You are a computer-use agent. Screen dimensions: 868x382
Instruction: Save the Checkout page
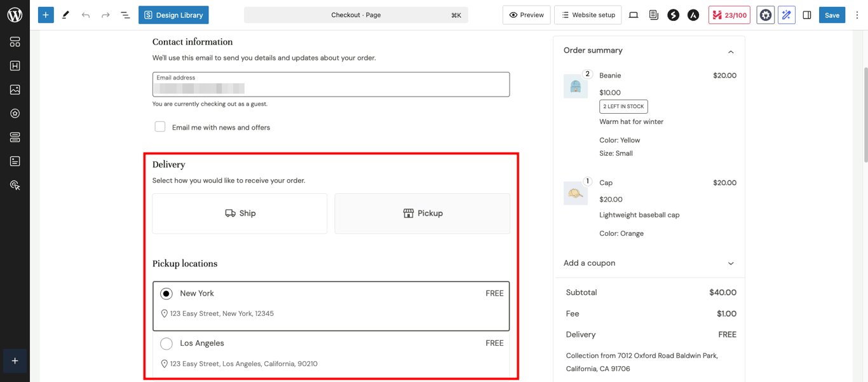832,15
